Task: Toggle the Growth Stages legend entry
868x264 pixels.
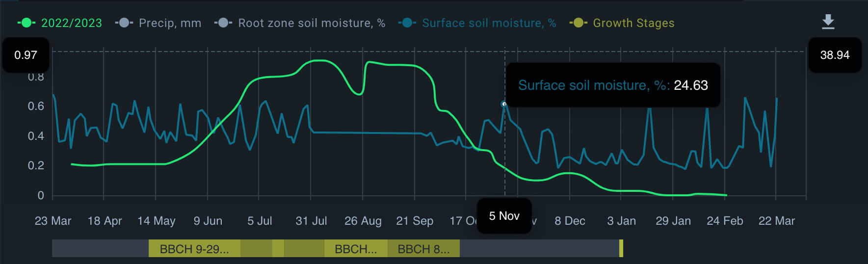Action: point(622,23)
